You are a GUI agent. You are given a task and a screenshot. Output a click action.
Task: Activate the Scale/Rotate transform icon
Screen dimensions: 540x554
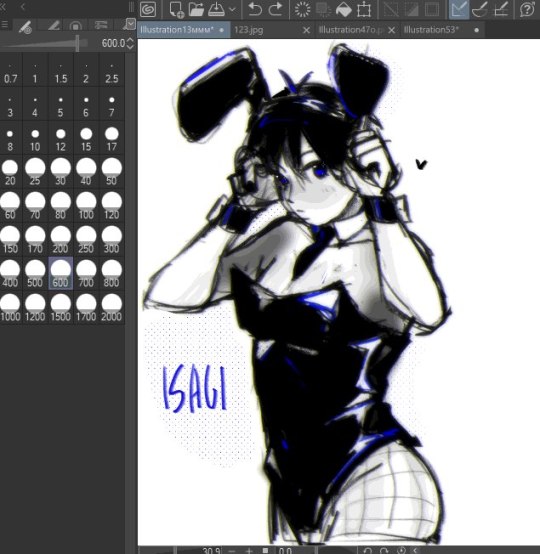pyautogui.click(x=364, y=9)
